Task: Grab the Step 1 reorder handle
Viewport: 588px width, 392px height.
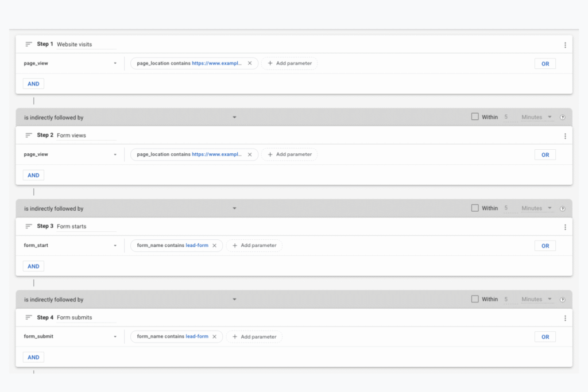Action: pos(29,44)
